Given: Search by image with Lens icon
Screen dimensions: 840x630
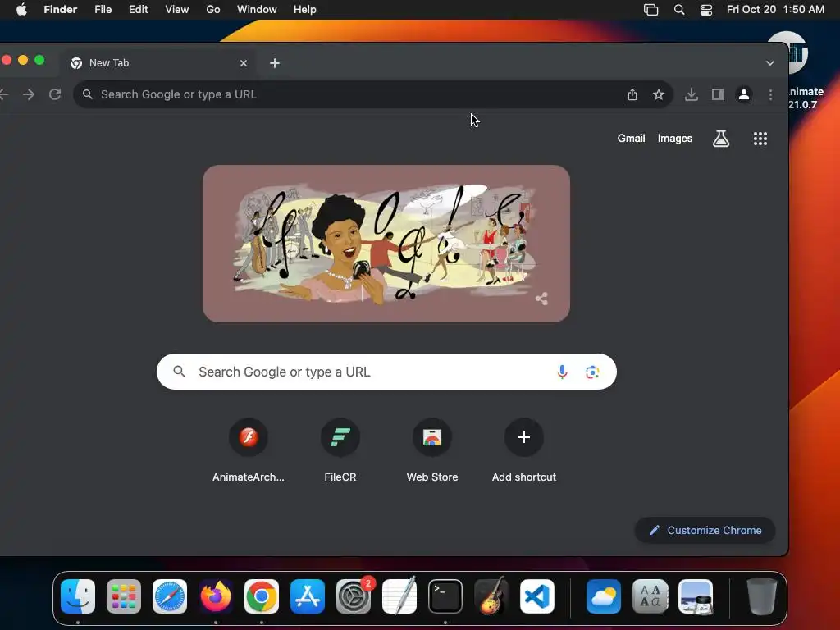Looking at the screenshot, I should coord(592,372).
